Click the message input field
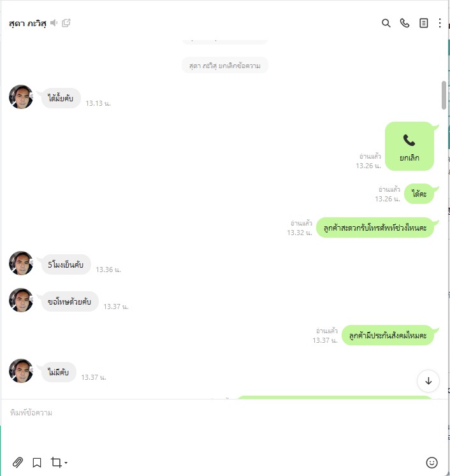The width and height of the screenshot is (450, 476). [x=225, y=425]
